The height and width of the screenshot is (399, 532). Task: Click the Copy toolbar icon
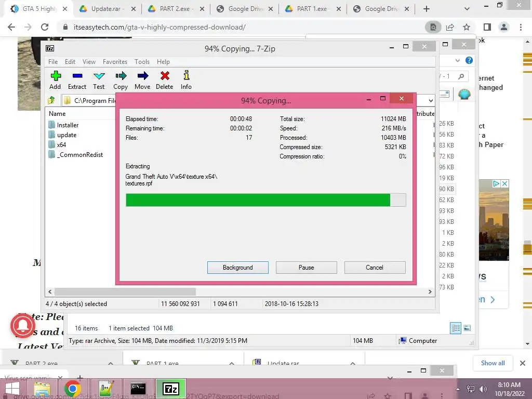pyautogui.click(x=121, y=80)
